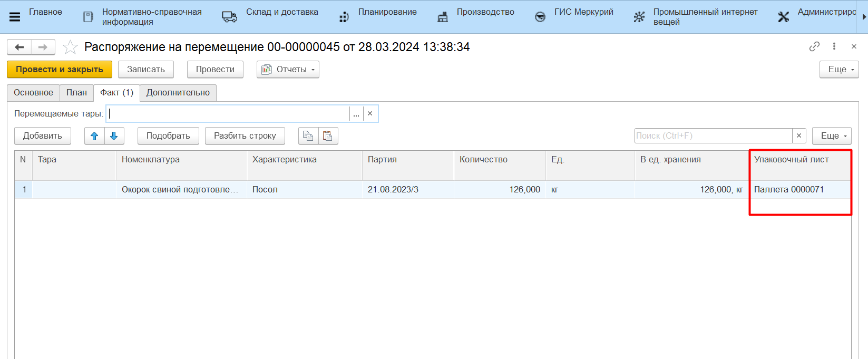Open the Дополнительно tab

(x=178, y=93)
